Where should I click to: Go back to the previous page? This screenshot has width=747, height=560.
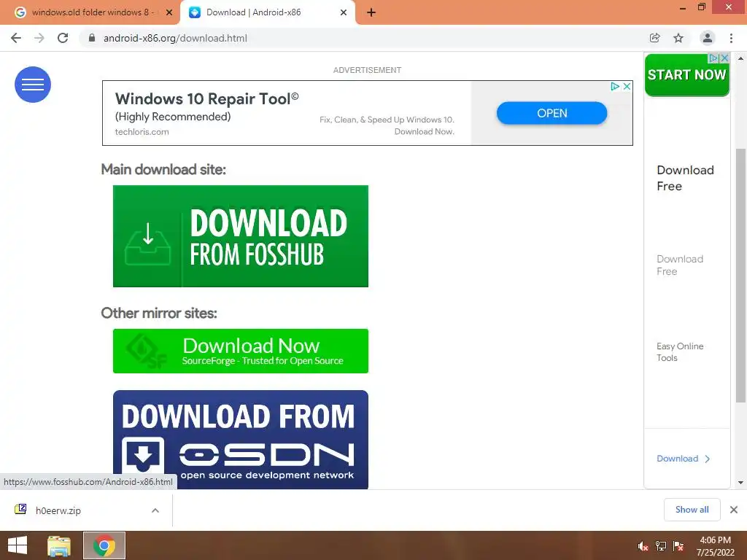16,38
